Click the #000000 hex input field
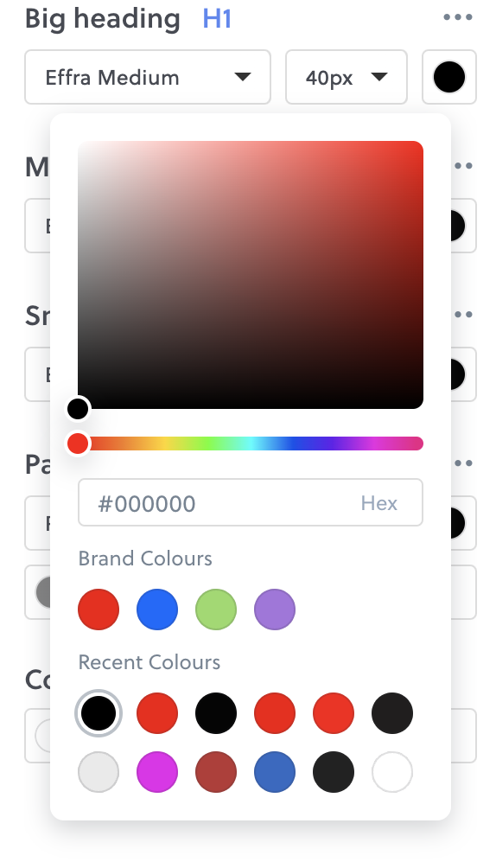 251,502
